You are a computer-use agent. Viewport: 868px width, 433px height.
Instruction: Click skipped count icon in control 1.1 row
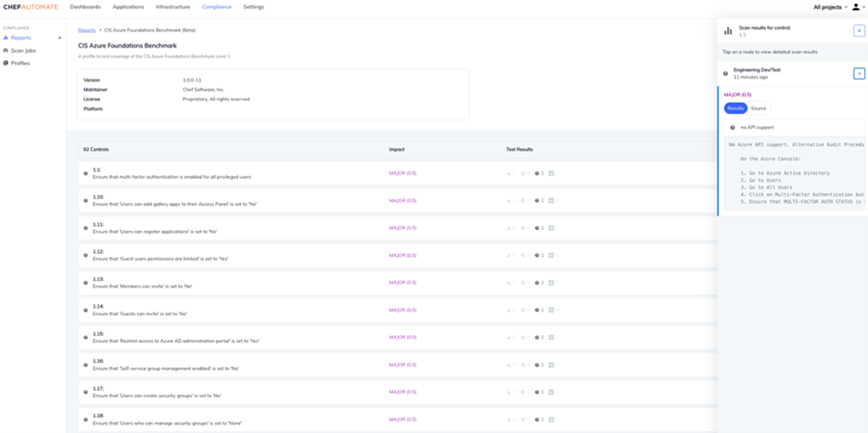[537, 173]
